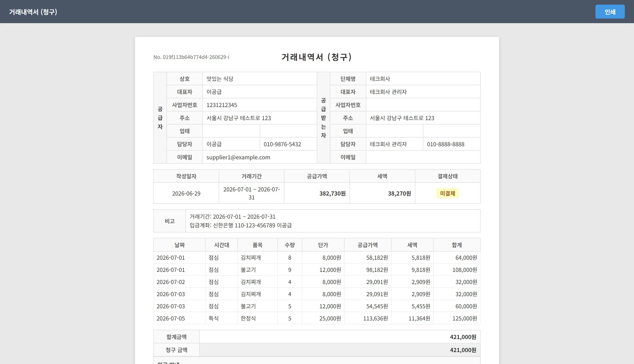
Task: Click the 날짜 column header
Action: (179, 245)
